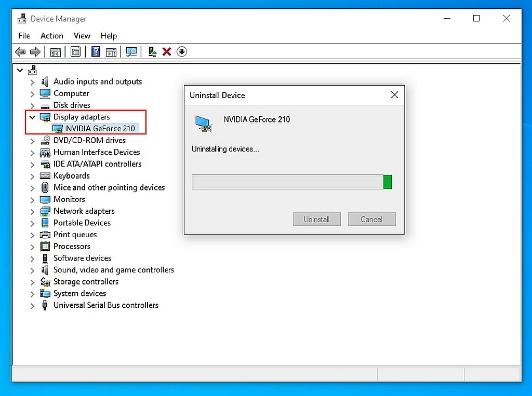
Task: Expand the Monitors category chevron
Action: tap(32, 200)
